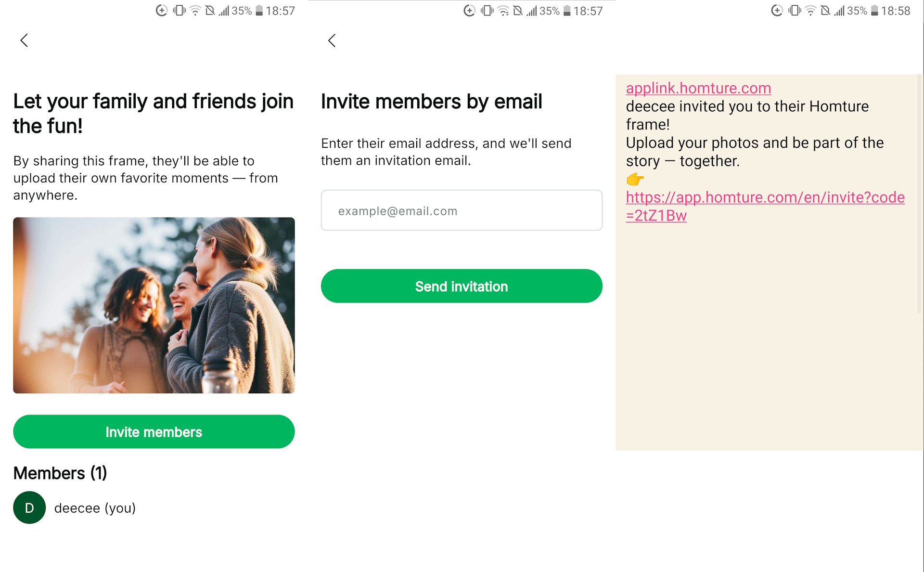The height and width of the screenshot is (572, 924).
Task: Tap the Members (1) heading
Action: (x=60, y=473)
